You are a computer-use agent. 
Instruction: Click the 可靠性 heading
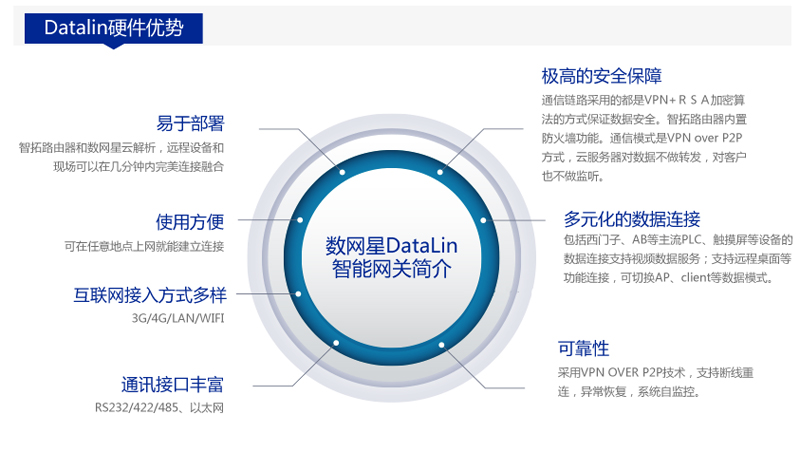[583, 349]
